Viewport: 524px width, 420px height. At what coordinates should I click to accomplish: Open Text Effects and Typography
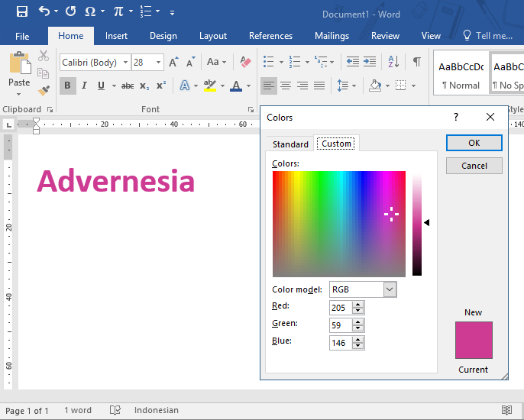click(x=185, y=86)
